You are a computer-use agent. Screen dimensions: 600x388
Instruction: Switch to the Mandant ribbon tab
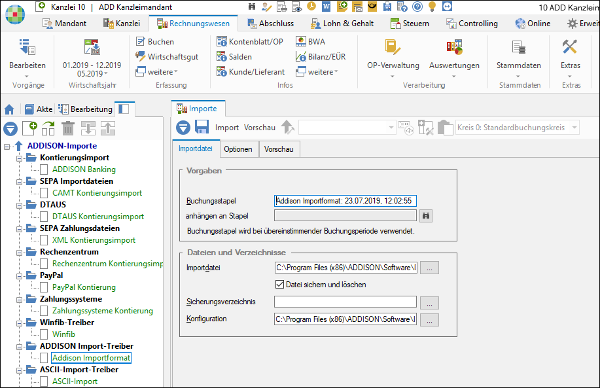[x=64, y=23]
